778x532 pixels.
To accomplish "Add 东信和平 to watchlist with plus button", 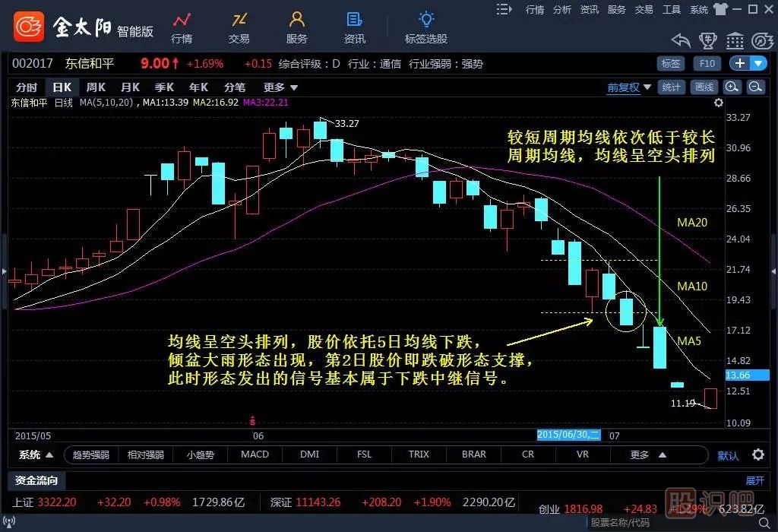I will point(738,64).
